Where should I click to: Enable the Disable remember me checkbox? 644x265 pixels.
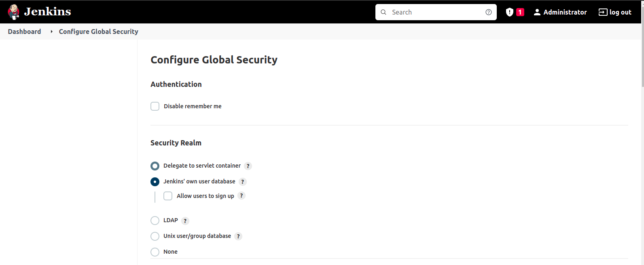[155, 106]
